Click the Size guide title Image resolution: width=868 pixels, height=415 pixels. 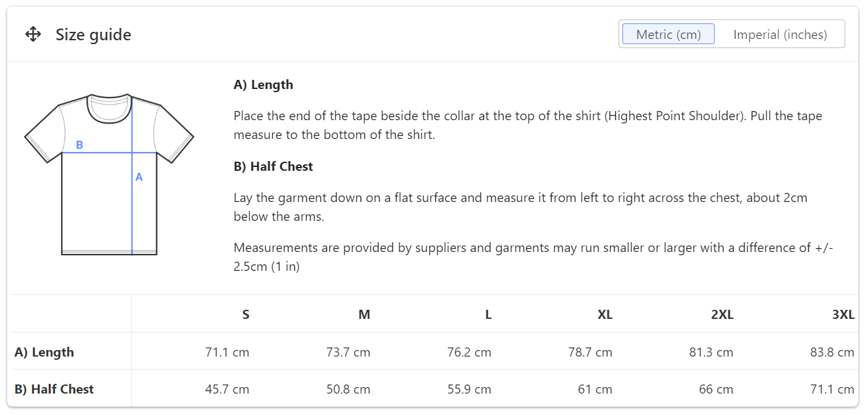tap(94, 35)
